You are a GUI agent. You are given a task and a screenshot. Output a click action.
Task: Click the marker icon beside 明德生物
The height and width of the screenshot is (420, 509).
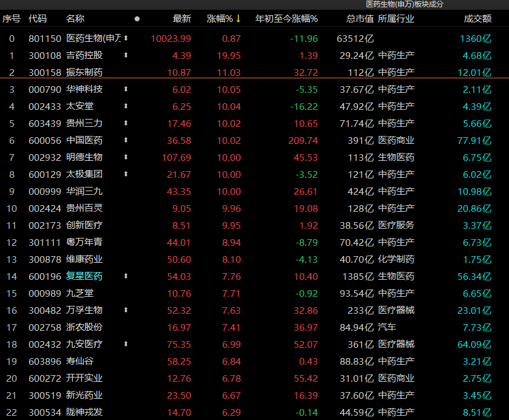pos(126,157)
